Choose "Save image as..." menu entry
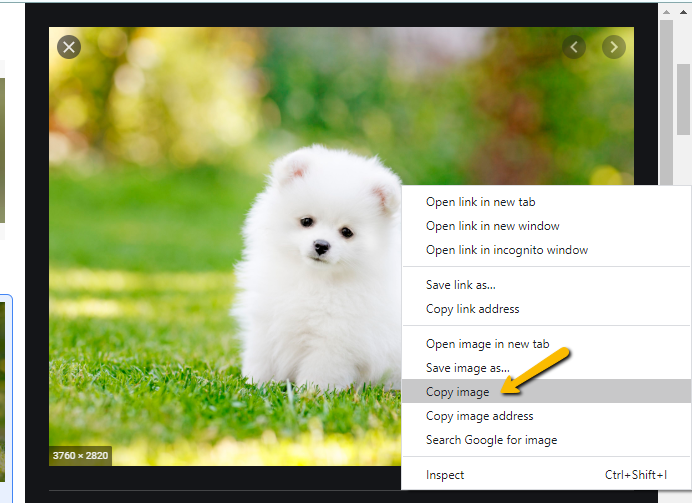This screenshot has width=692, height=503. [467, 368]
